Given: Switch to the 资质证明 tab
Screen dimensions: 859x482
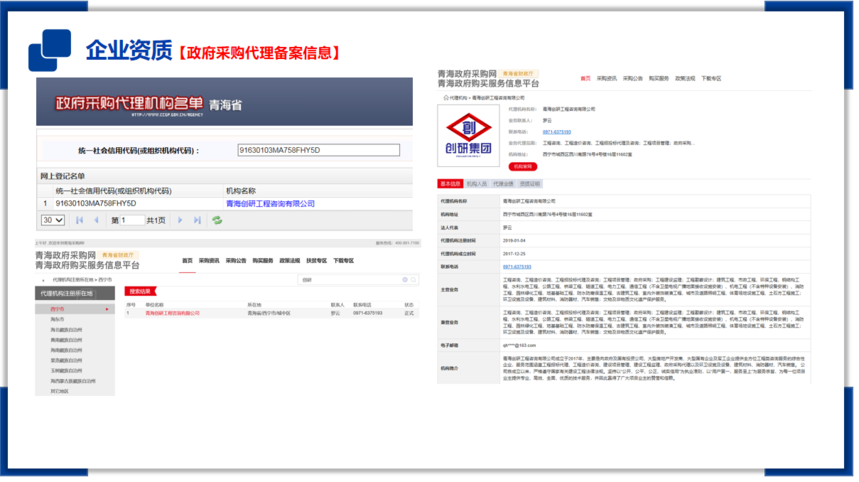Looking at the screenshot, I should pyautogui.click(x=529, y=183).
